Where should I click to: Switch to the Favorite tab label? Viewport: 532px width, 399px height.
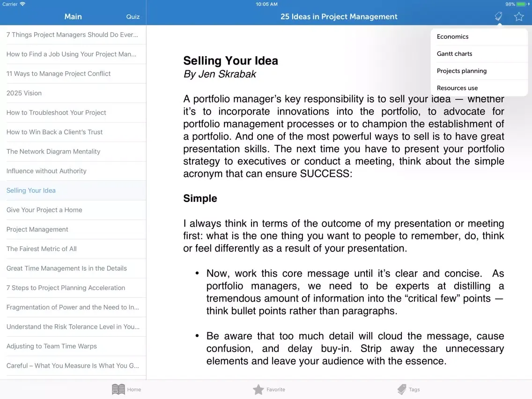click(275, 390)
